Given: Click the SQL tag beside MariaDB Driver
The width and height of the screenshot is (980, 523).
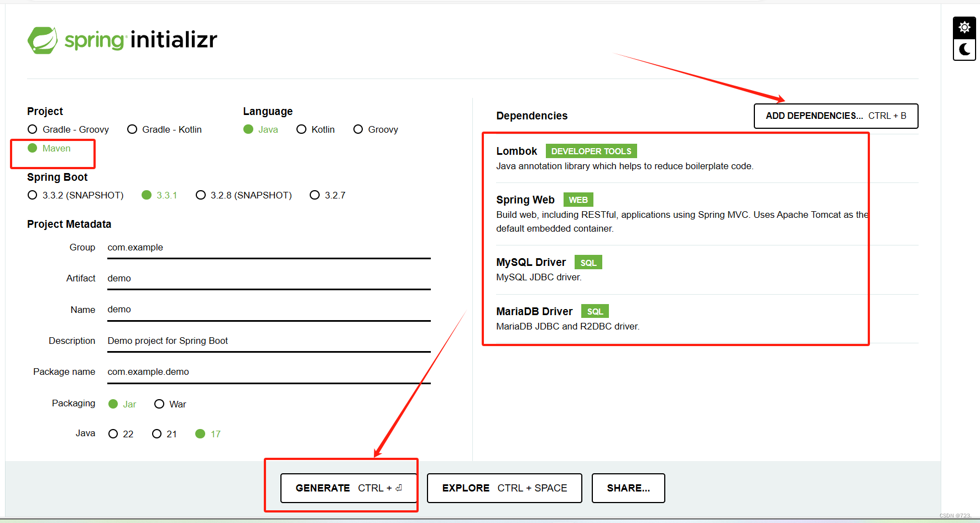Looking at the screenshot, I should pyautogui.click(x=595, y=311).
